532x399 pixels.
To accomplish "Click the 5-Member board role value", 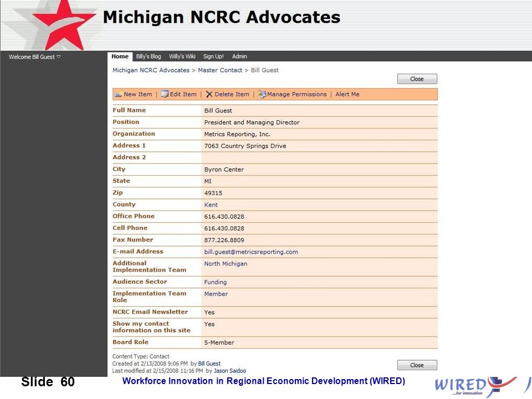I will coord(219,342).
